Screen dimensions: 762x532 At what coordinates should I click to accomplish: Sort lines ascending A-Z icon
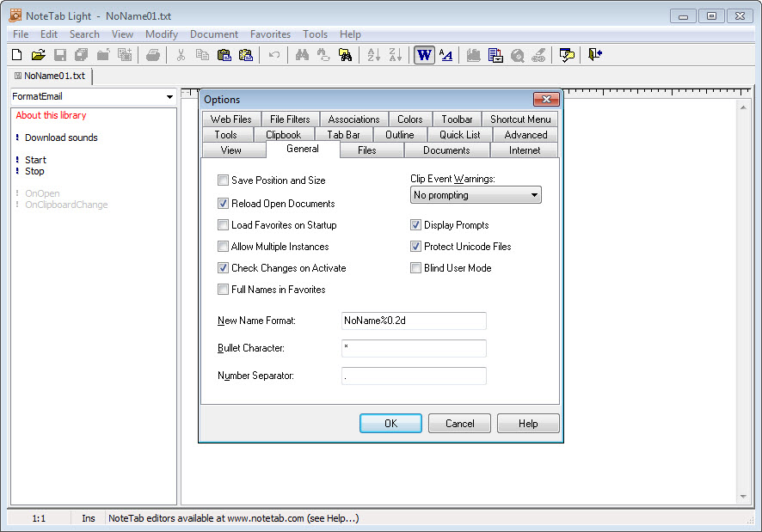point(374,55)
